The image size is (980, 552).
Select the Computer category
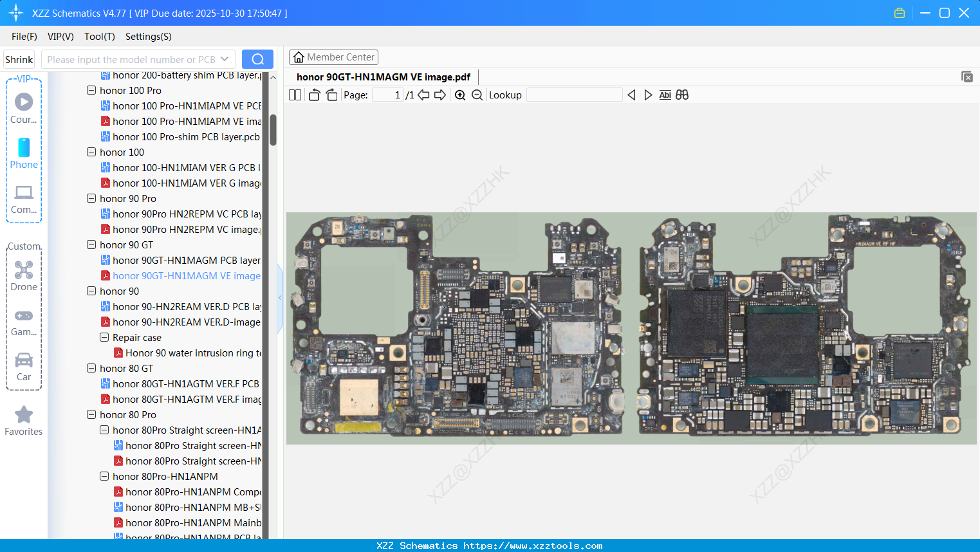click(x=24, y=199)
